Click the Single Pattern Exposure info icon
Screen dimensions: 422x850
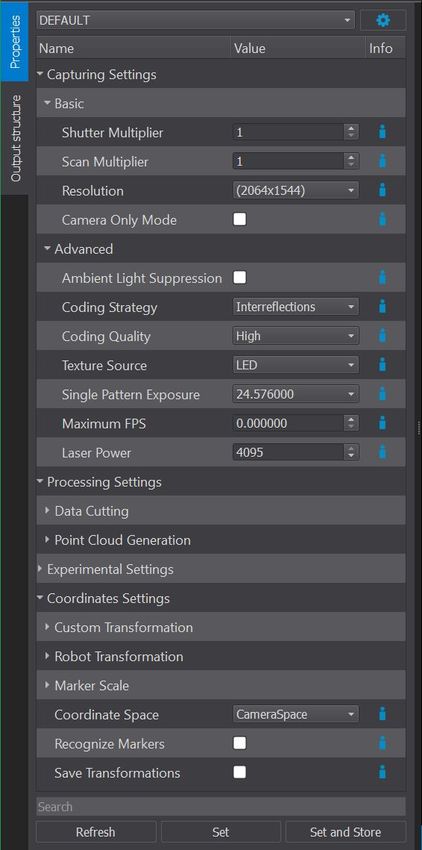pos(382,394)
